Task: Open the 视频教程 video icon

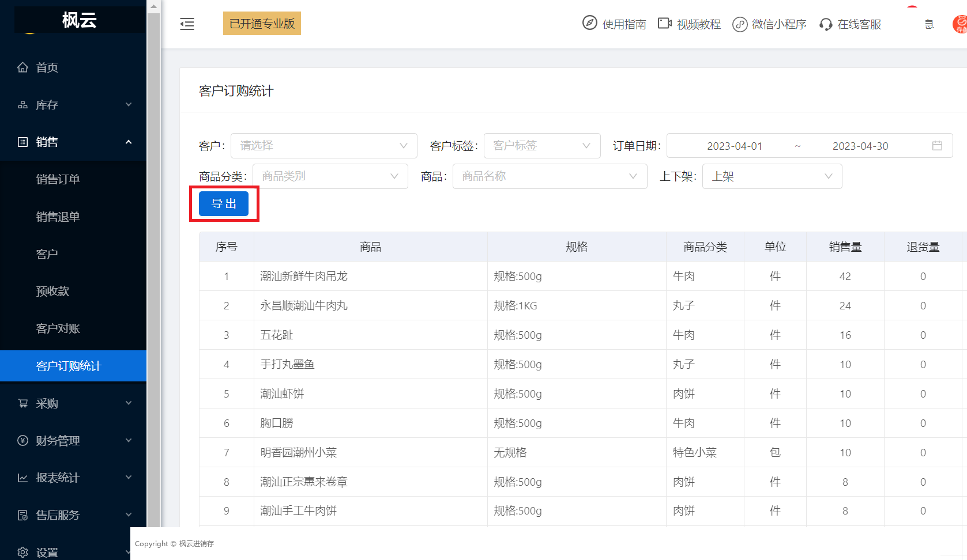Action: tap(665, 23)
